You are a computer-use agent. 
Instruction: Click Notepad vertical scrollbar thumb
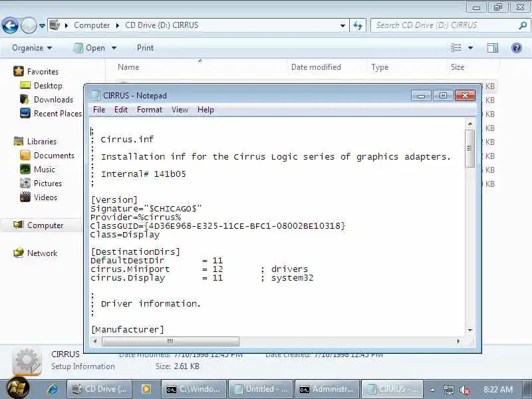(x=470, y=148)
